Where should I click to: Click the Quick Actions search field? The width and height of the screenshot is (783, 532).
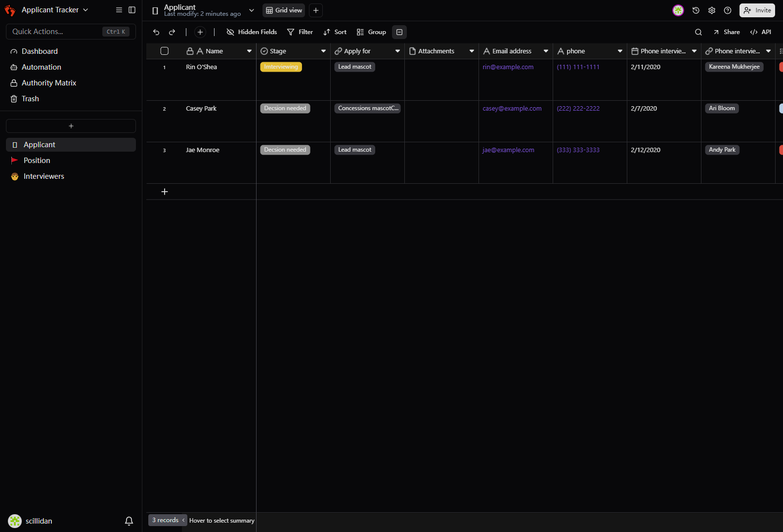tap(71, 32)
